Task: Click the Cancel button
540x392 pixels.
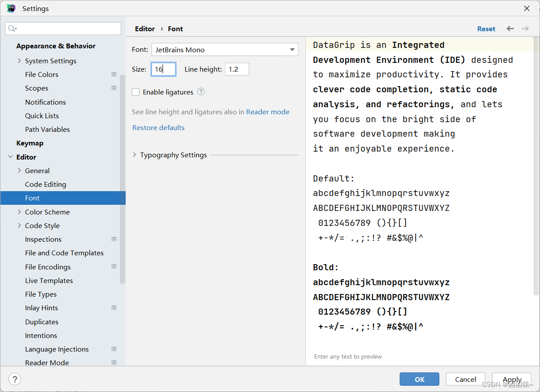Action: coord(466,379)
